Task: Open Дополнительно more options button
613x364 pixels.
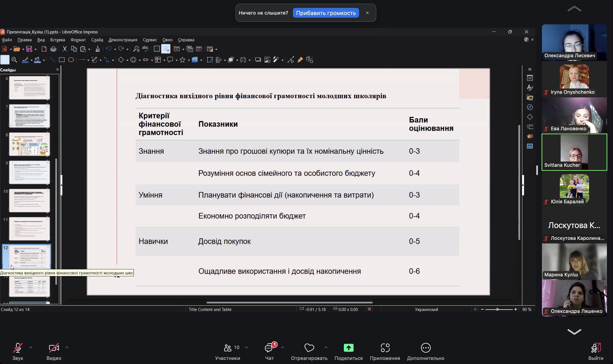Action: (425, 351)
